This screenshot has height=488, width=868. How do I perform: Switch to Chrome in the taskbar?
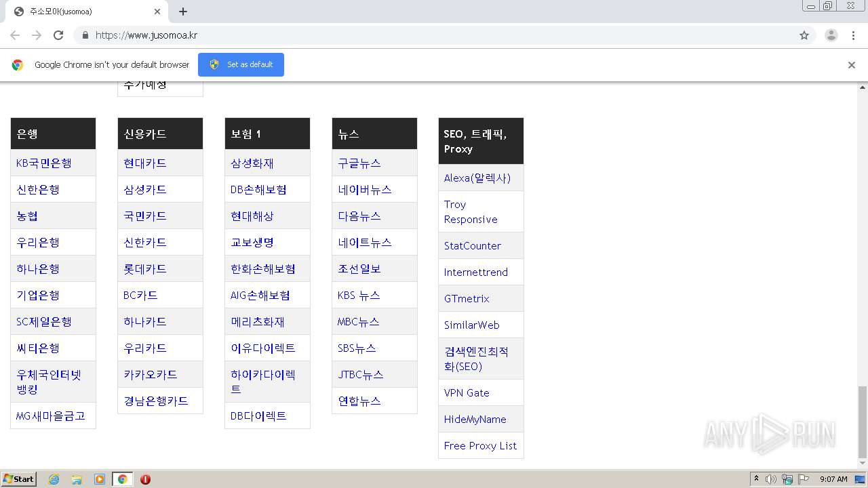tap(122, 479)
